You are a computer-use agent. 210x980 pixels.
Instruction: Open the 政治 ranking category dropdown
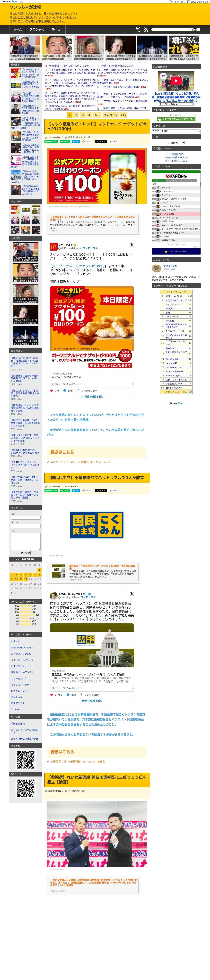176,184
